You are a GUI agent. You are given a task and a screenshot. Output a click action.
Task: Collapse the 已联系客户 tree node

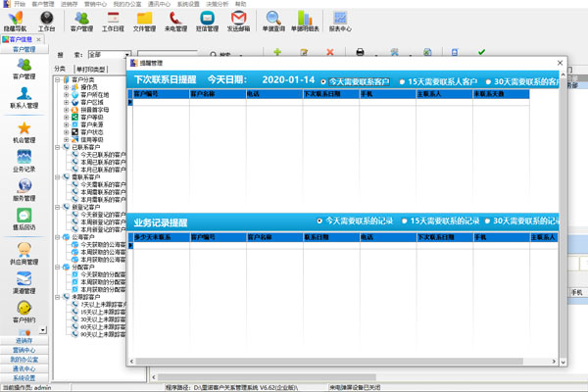[x=58, y=147]
